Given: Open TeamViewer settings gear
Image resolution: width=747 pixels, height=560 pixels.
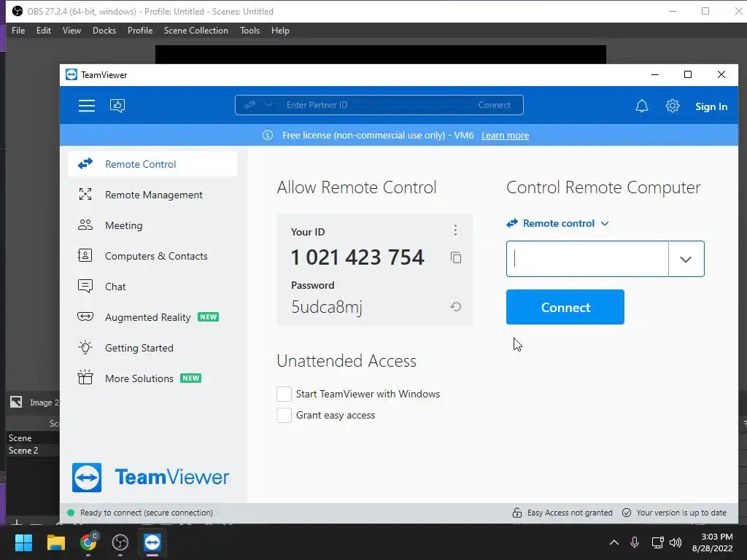Looking at the screenshot, I should click(672, 106).
